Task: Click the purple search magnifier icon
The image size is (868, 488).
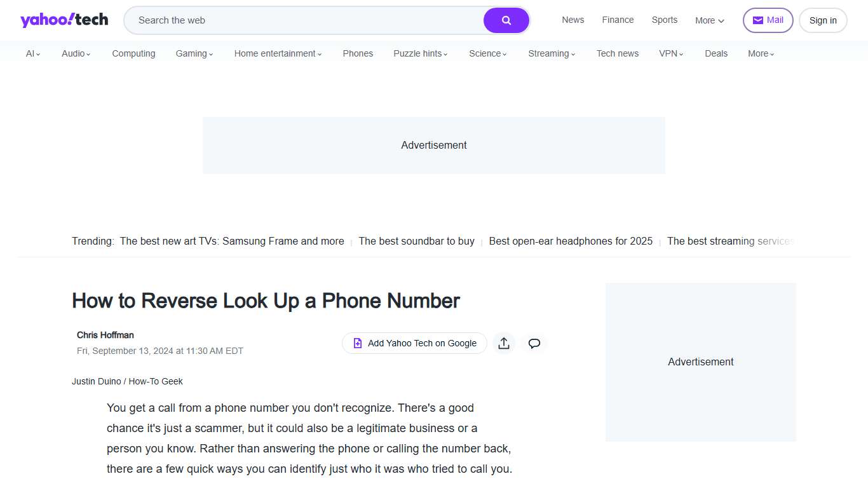Action: pyautogui.click(x=506, y=20)
